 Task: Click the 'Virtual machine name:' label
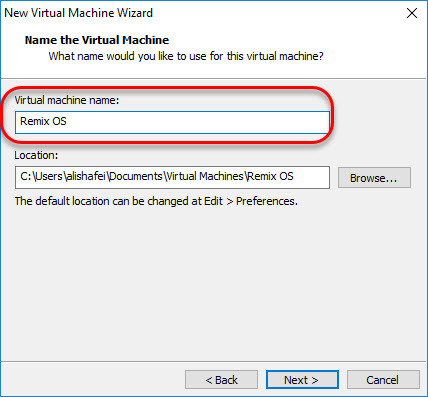point(67,100)
